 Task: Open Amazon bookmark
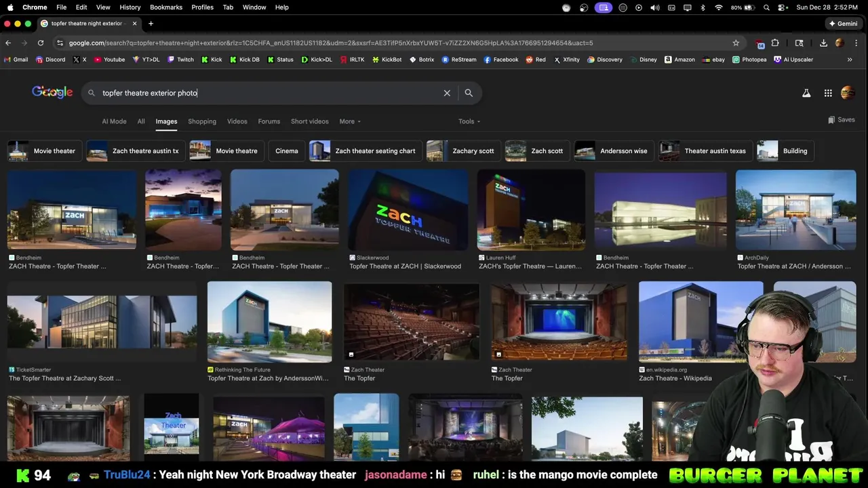pyautogui.click(x=679, y=60)
